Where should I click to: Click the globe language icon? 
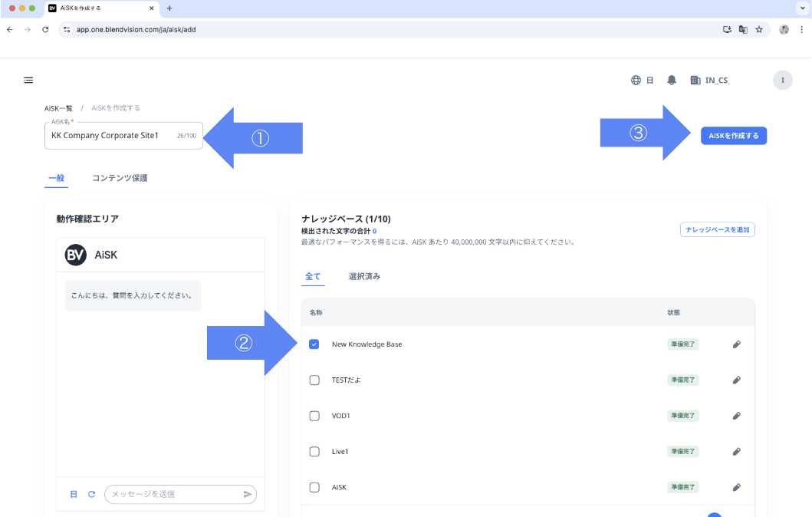point(636,80)
